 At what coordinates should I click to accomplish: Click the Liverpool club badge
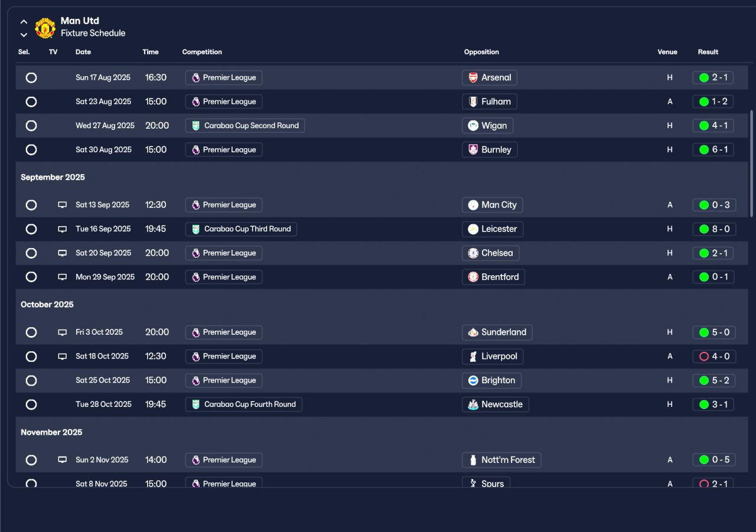tap(473, 357)
